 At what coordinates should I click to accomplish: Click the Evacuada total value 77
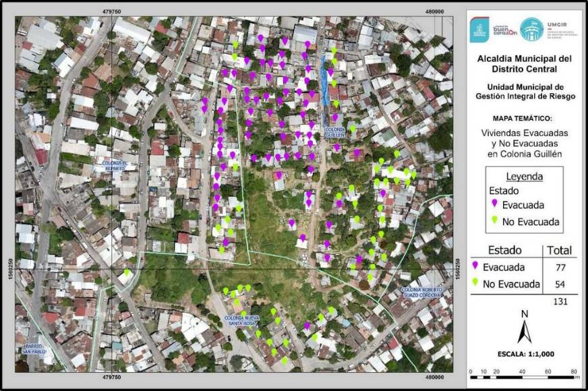tap(559, 267)
